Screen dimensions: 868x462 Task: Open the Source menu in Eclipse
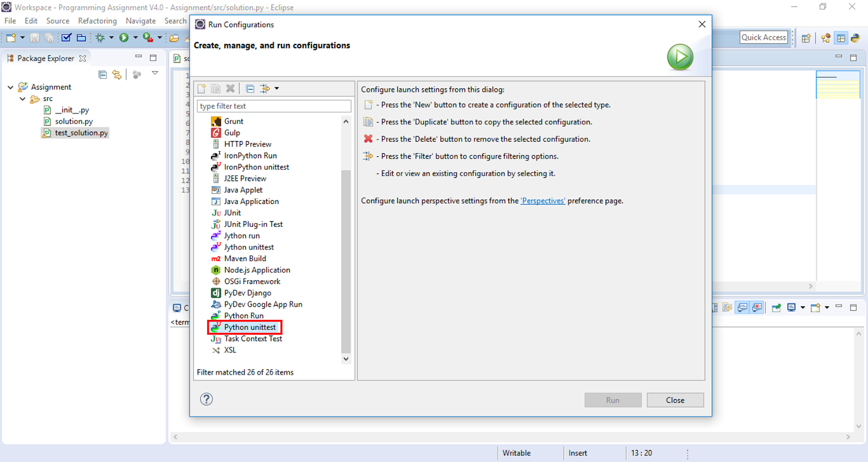coord(58,21)
